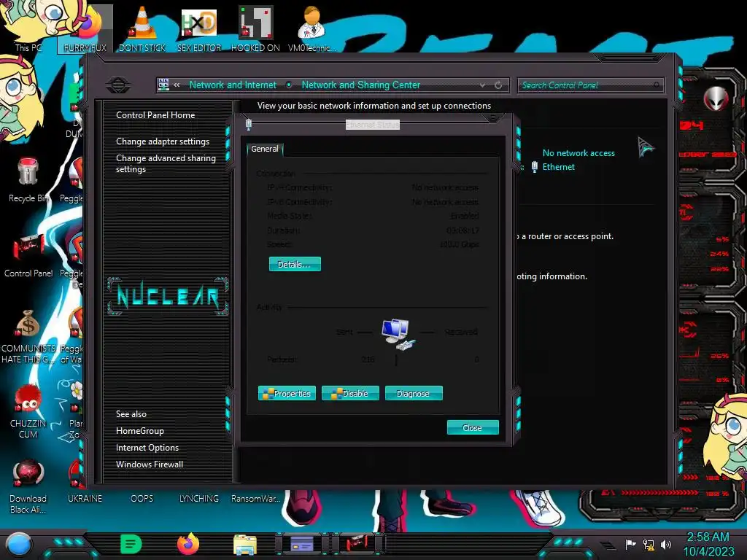Screen dimensions: 747x560
Task: Switch to Control Panel taskbar window
Action: tap(357, 542)
